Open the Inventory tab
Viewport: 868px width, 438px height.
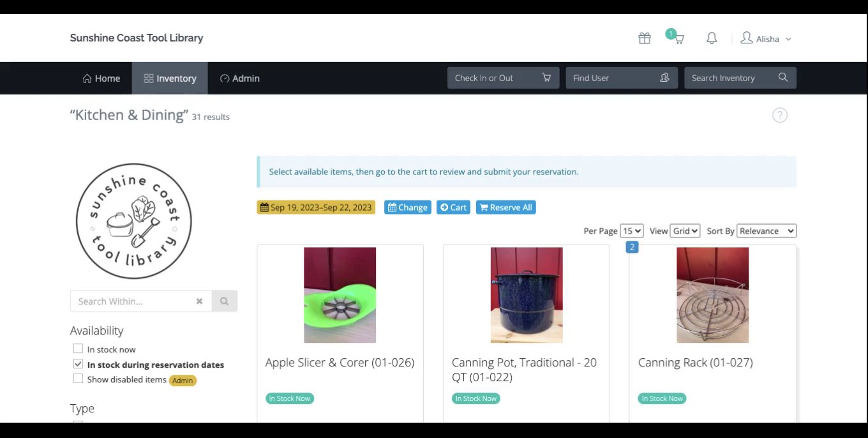click(x=170, y=78)
